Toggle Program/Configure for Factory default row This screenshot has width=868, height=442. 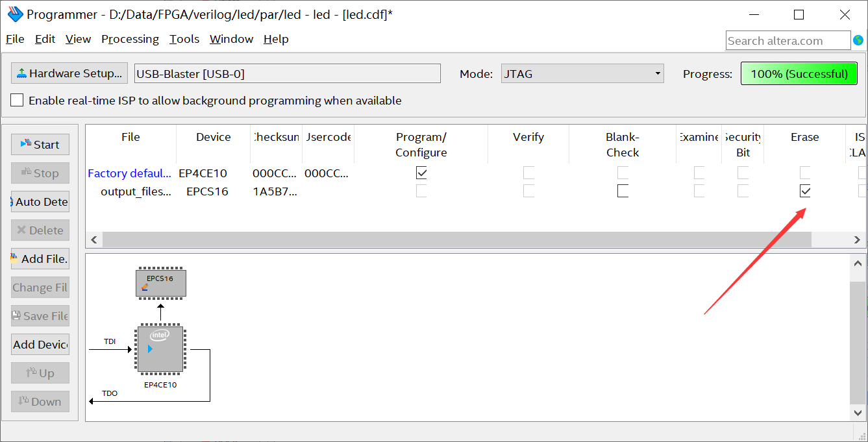click(421, 173)
